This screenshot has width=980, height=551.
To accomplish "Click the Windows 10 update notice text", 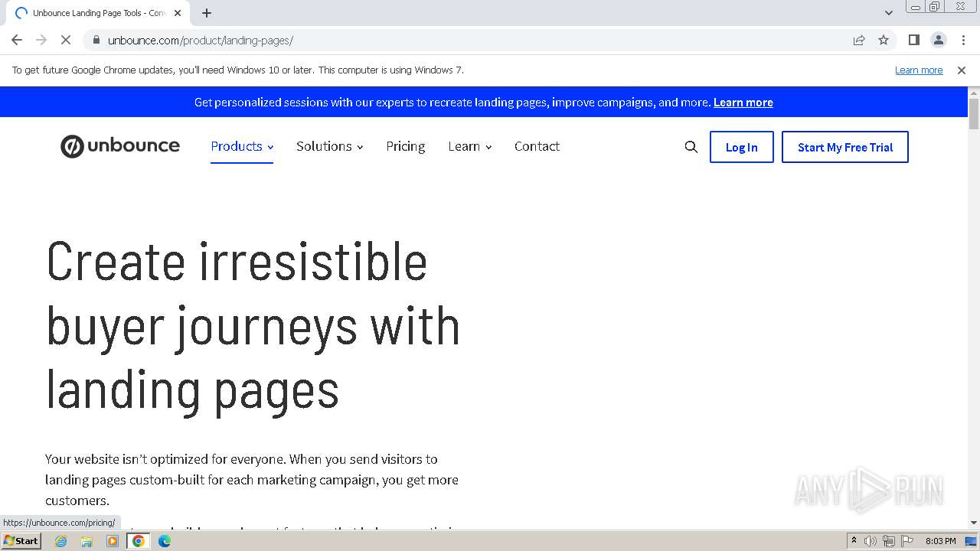I will (x=238, y=70).
